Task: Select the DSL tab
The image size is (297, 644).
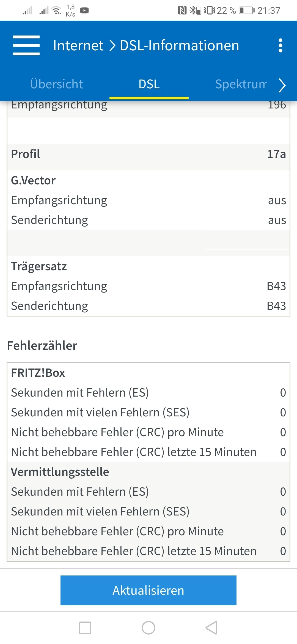Action: pyautogui.click(x=149, y=84)
